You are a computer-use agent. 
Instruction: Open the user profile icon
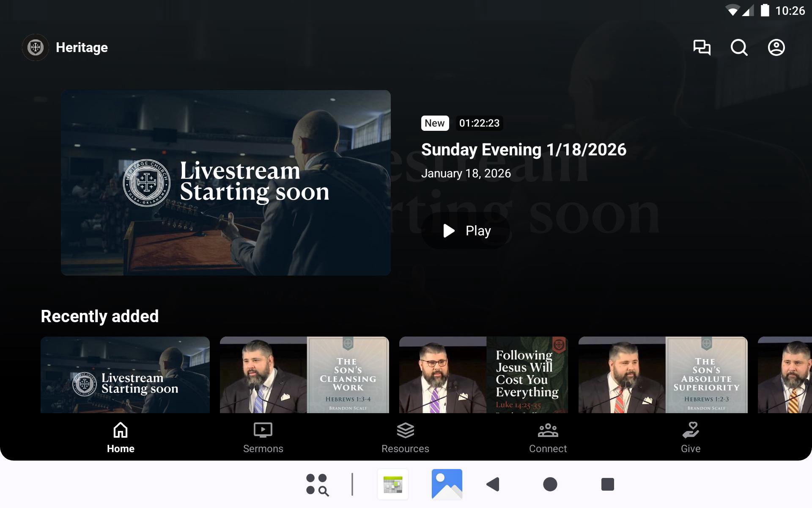pos(776,47)
